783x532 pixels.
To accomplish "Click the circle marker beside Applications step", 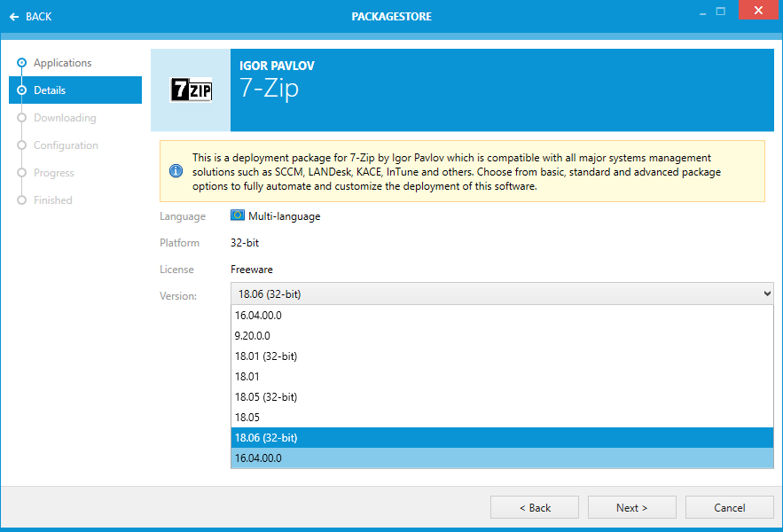I will tap(21, 63).
